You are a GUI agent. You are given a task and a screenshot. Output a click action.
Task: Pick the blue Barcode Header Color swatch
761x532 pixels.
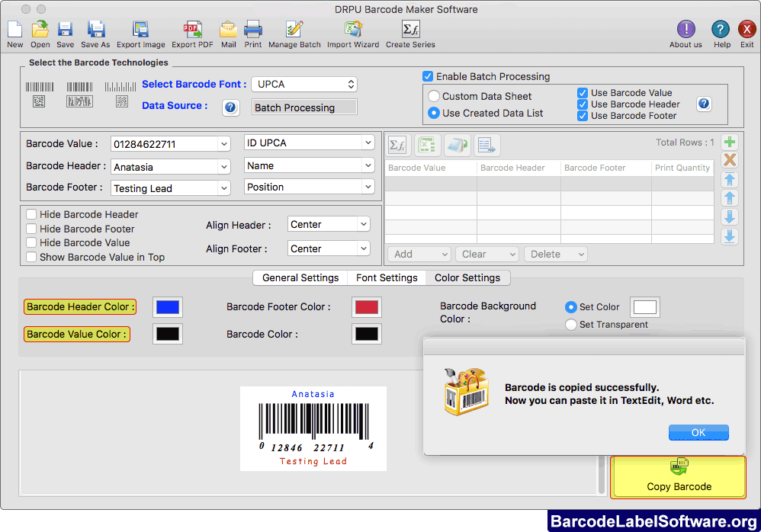pos(168,307)
